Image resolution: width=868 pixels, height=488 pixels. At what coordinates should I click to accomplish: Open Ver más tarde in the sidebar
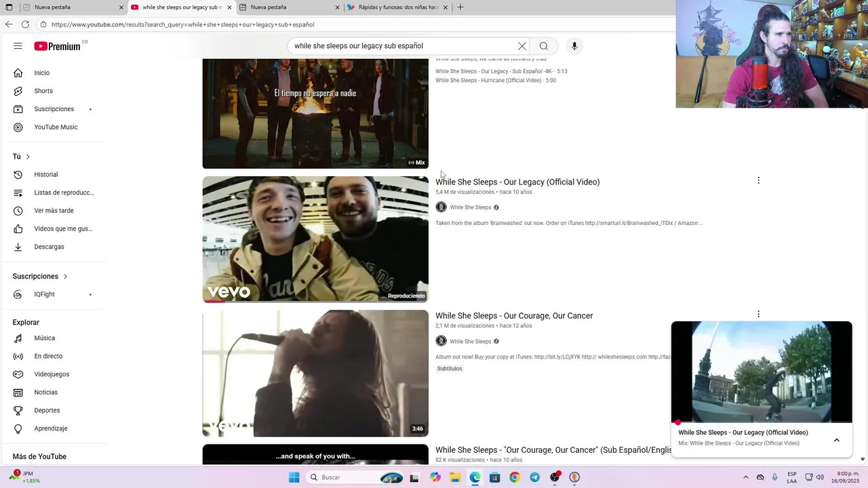coord(53,211)
